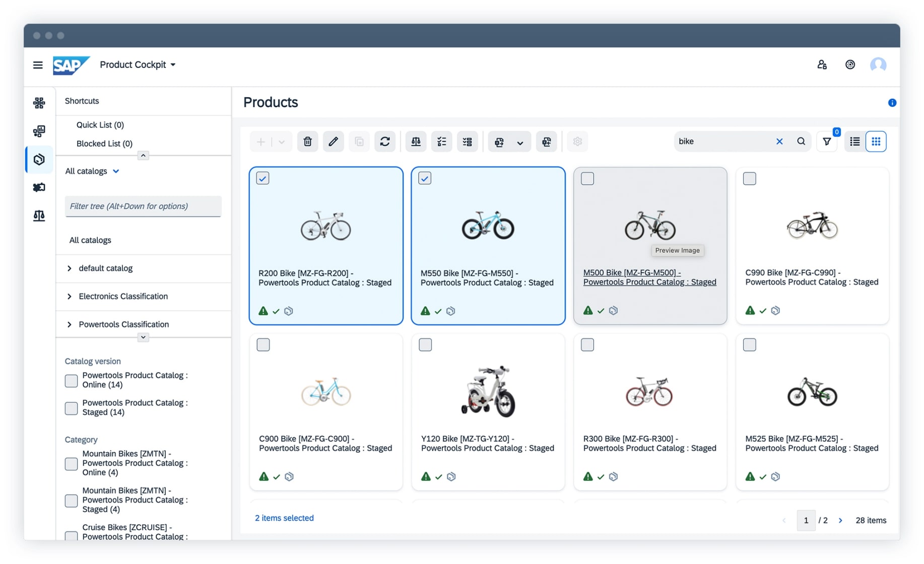Click the Products info icon
The image size is (924, 564).
tap(892, 103)
